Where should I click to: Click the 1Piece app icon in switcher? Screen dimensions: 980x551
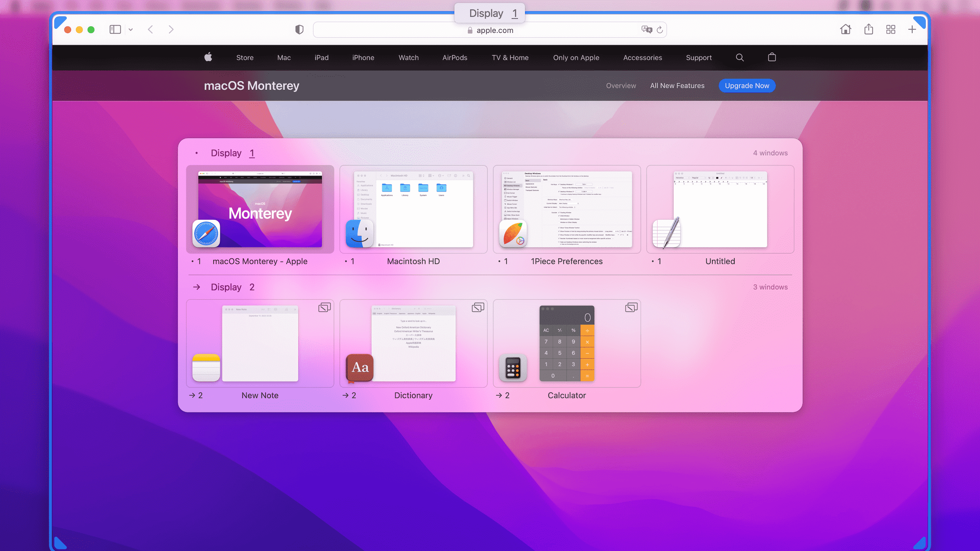tap(513, 234)
